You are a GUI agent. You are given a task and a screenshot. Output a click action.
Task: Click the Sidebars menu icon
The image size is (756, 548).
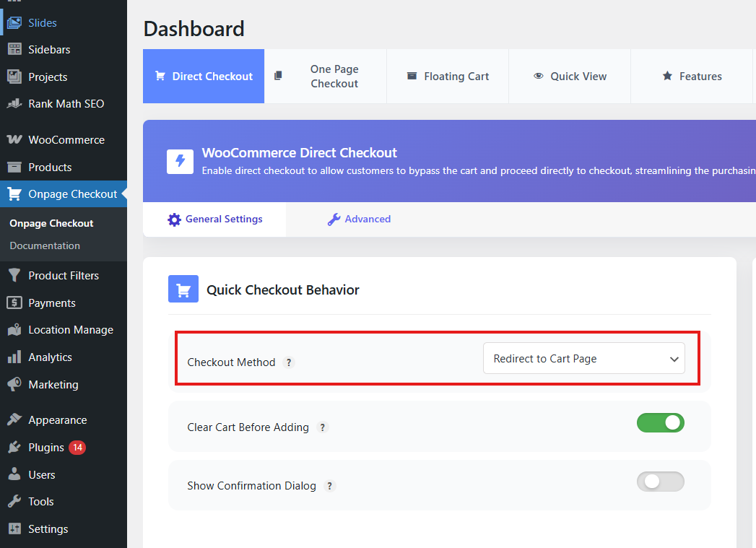[14, 49]
